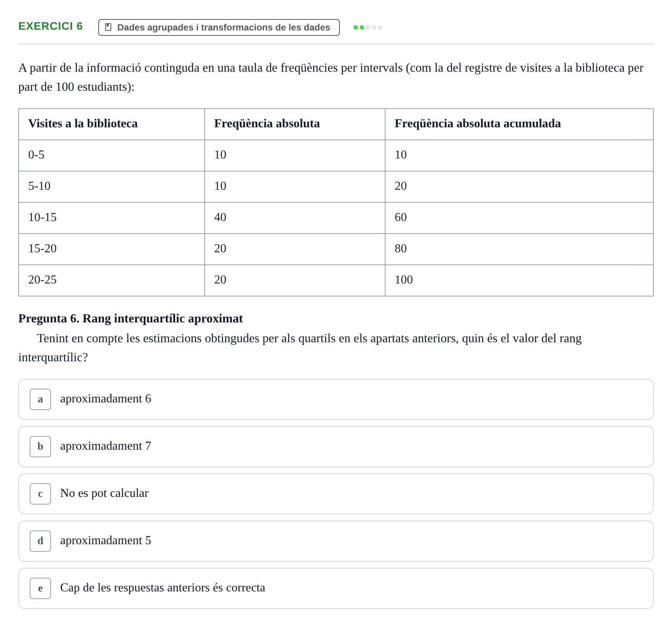Choose answer text 'aproximadament 7'
Image resolution: width=672 pixels, height=628 pixels.
point(106,446)
